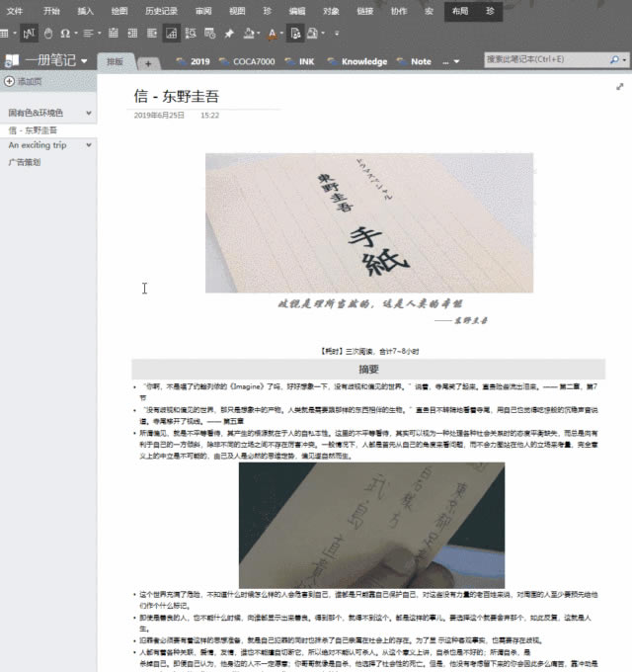The width and height of the screenshot is (632, 672).
Task: Open the search scope dropdown arrow
Action: (624, 60)
